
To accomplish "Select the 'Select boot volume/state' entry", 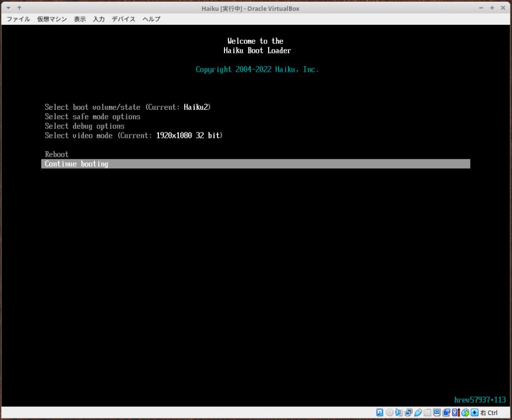I will pyautogui.click(x=255, y=107).
